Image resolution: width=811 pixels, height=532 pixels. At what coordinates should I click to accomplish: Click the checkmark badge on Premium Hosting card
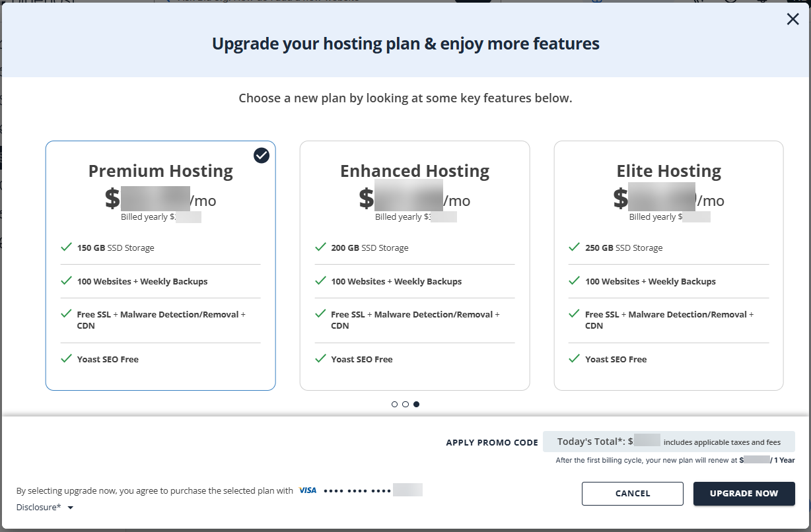click(x=261, y=155)
